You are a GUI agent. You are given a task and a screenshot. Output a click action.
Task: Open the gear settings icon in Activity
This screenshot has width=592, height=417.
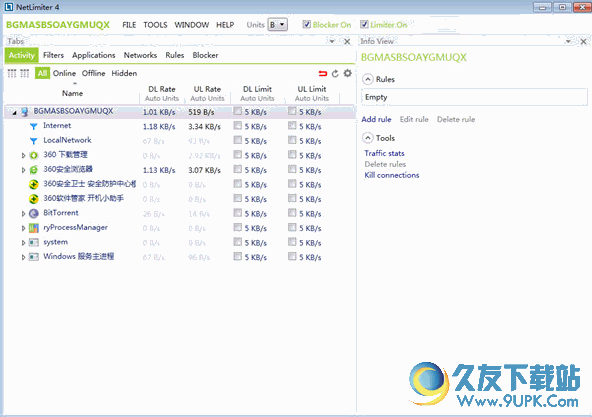click(347, 73)
